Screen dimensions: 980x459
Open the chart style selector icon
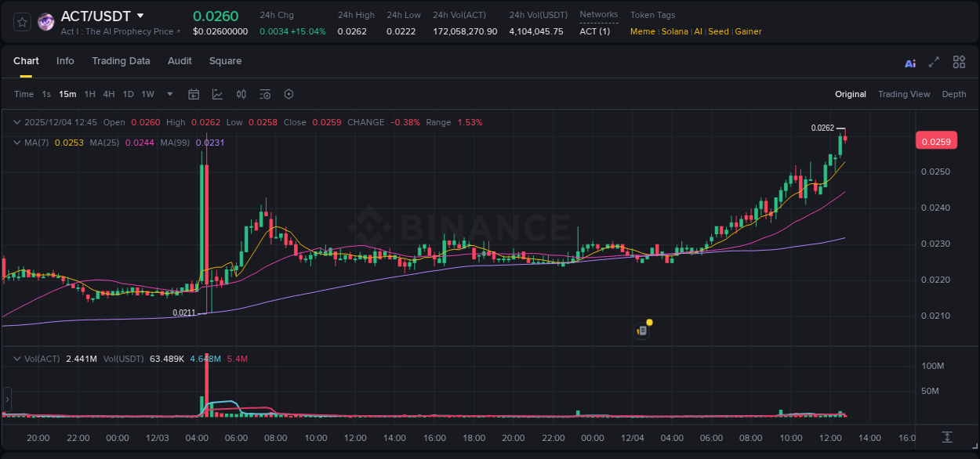click(x=216, y=94)
